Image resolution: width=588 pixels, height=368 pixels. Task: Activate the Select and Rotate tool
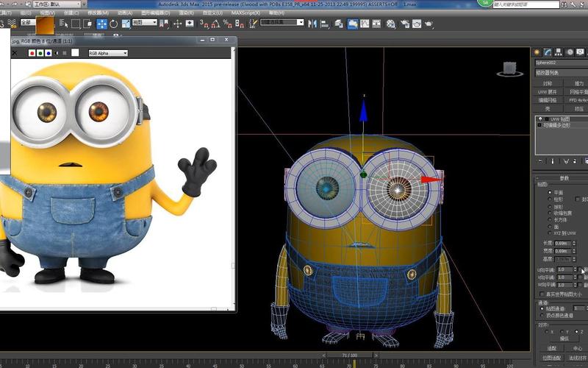tap(114, 24)
